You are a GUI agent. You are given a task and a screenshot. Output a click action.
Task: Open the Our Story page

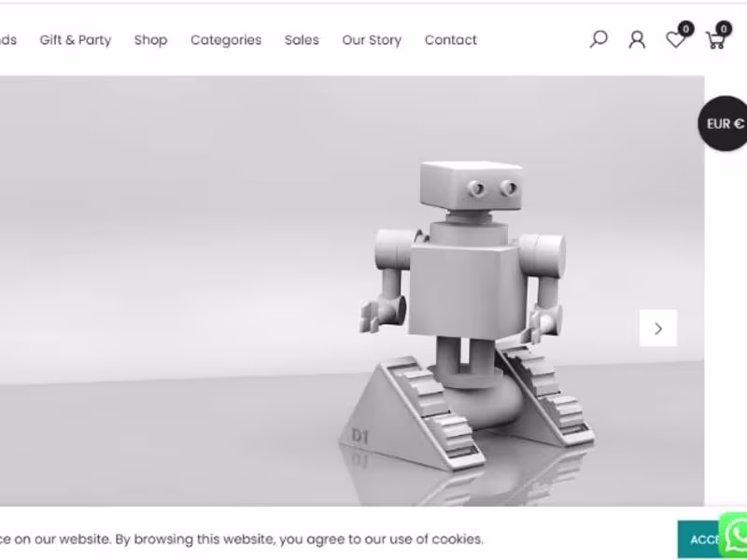(x=372, y=40)
